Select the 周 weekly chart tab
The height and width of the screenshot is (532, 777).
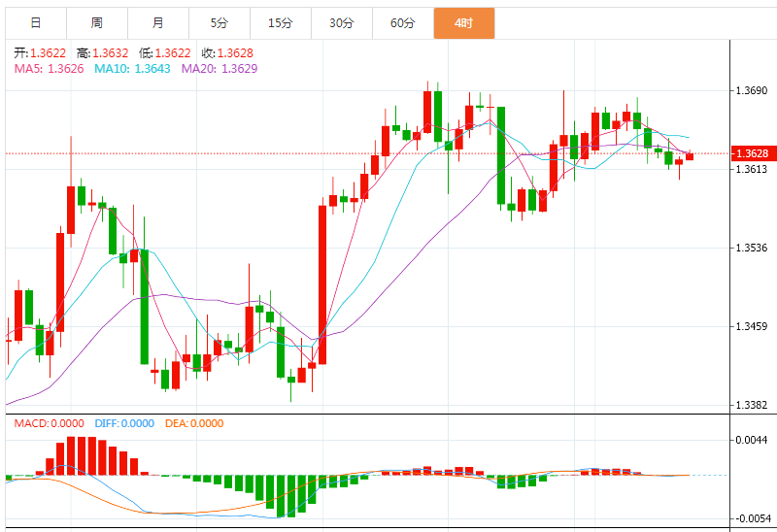[x=96, y=22]
